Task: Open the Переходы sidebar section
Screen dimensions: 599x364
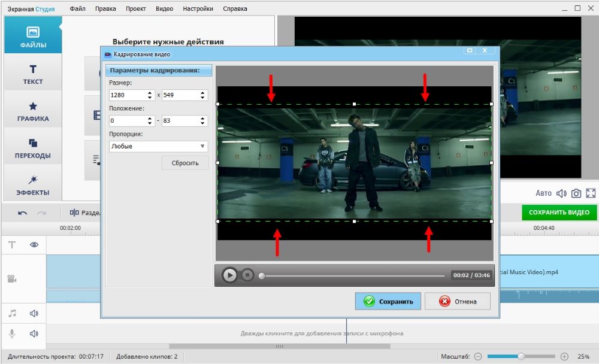Action: tap(33, 148)
